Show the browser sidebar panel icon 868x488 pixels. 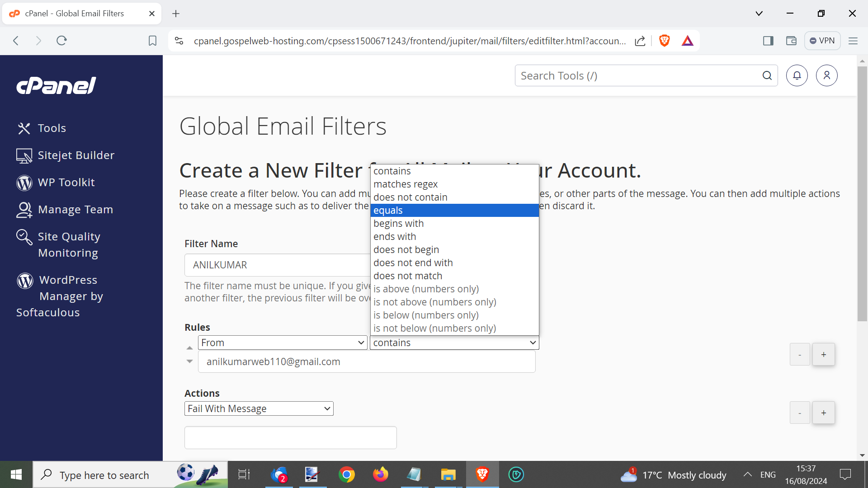tap(768, 41)
